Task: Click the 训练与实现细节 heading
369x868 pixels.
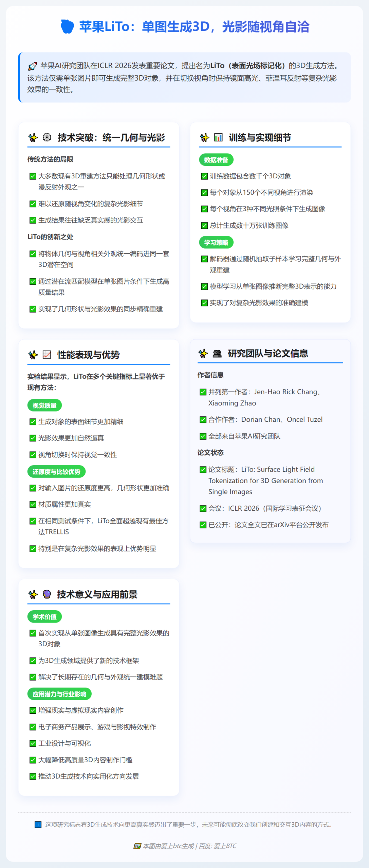Action: point(260,137)
